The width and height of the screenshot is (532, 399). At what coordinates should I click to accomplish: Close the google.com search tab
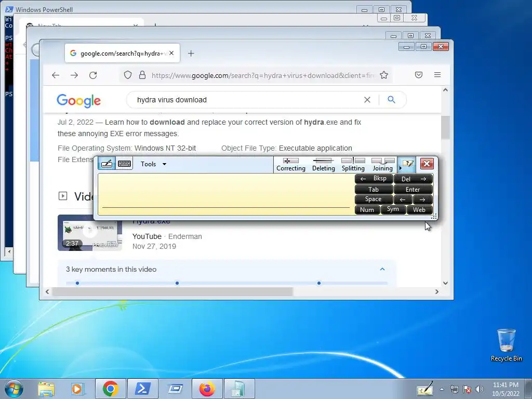[171, 54]
